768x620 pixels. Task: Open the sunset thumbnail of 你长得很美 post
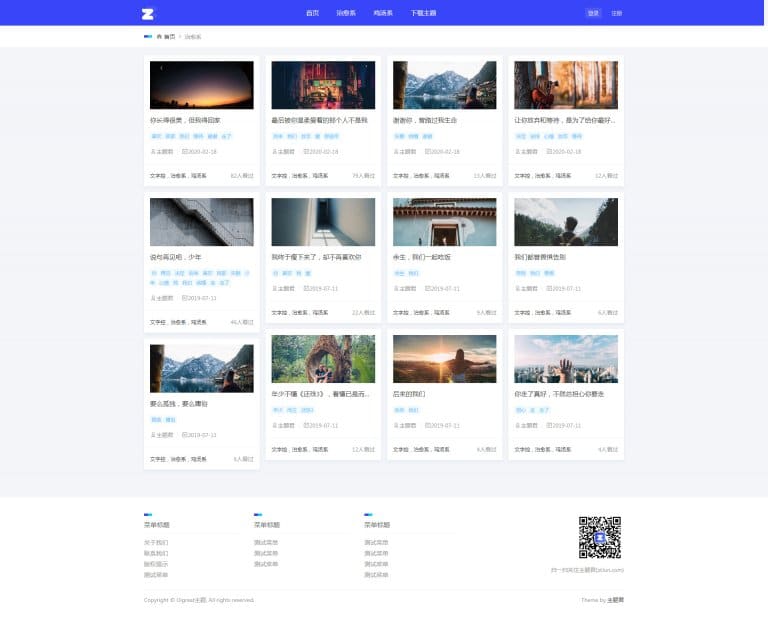point(201,85)
